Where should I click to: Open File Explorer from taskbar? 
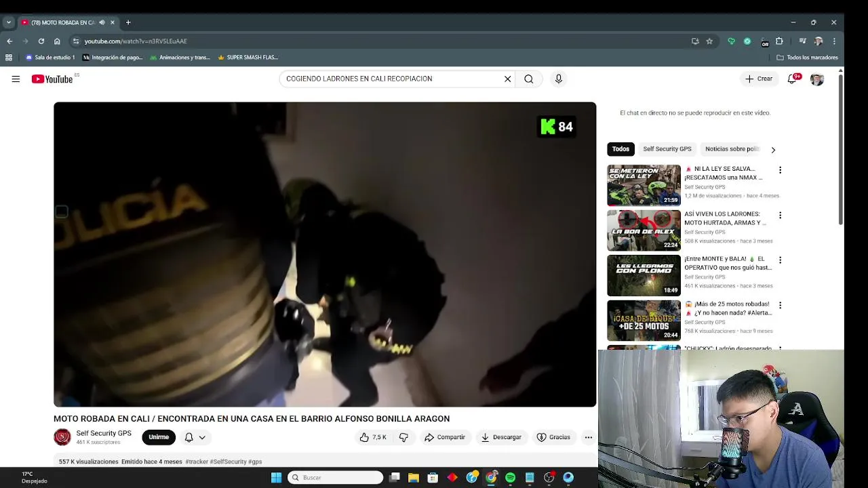(x=414, y=478)
